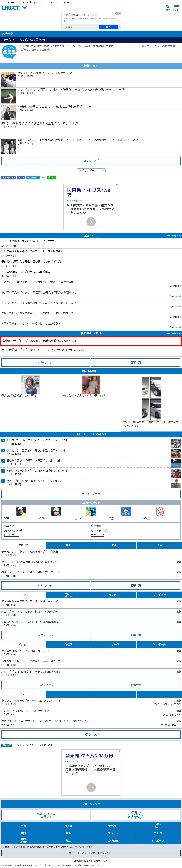The image size is (182, 868).
Task: Share via the Twitter ツイート button
Action: pos(33,177)
